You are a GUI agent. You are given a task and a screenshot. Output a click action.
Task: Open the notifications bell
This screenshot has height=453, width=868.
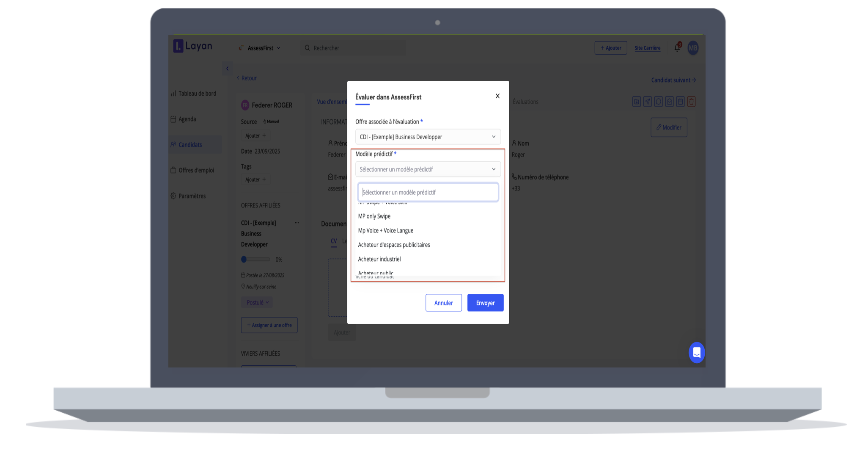point(677,47)
